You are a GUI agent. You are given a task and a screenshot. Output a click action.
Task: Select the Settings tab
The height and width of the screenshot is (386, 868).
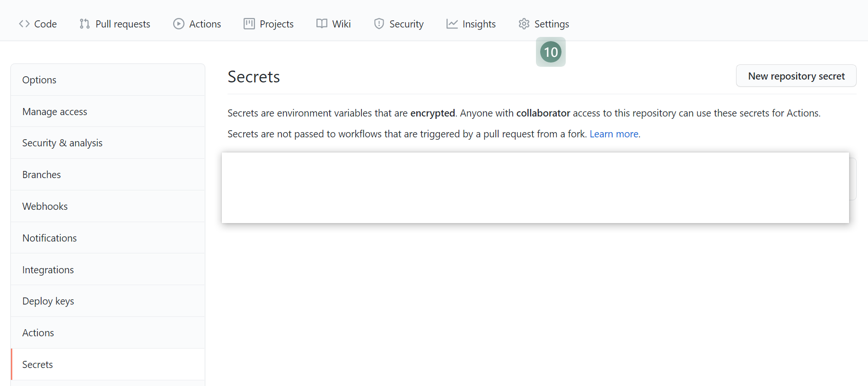click(x=544, y=24)
